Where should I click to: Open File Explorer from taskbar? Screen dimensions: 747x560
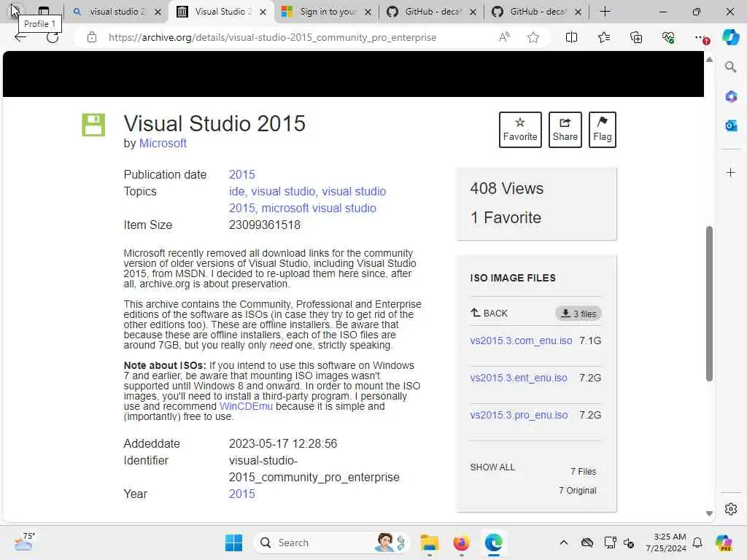pyautogui.click(x=429, y=542)
